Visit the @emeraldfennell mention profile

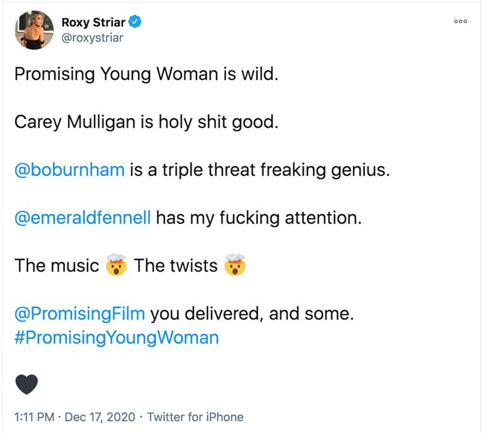pos(83,217)
